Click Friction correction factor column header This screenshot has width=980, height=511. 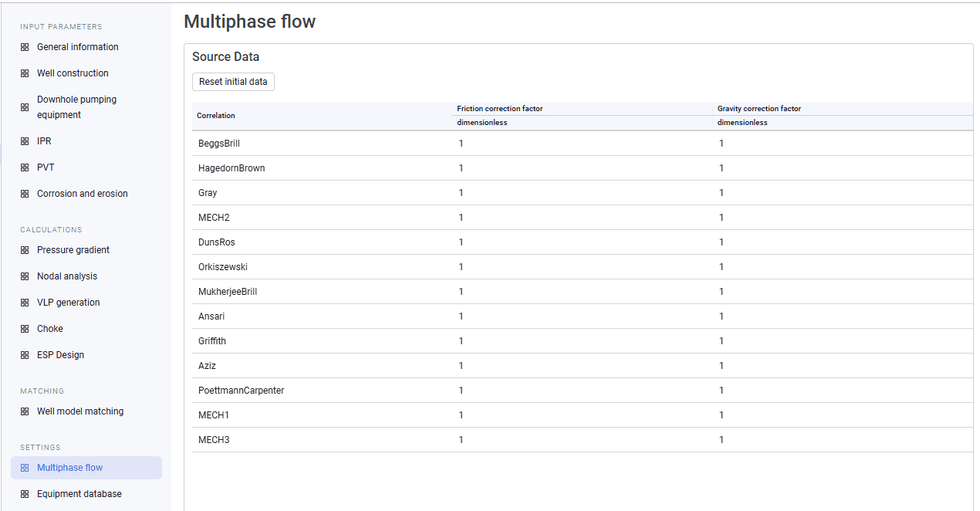pyautogui.click(x=583, y=109)
